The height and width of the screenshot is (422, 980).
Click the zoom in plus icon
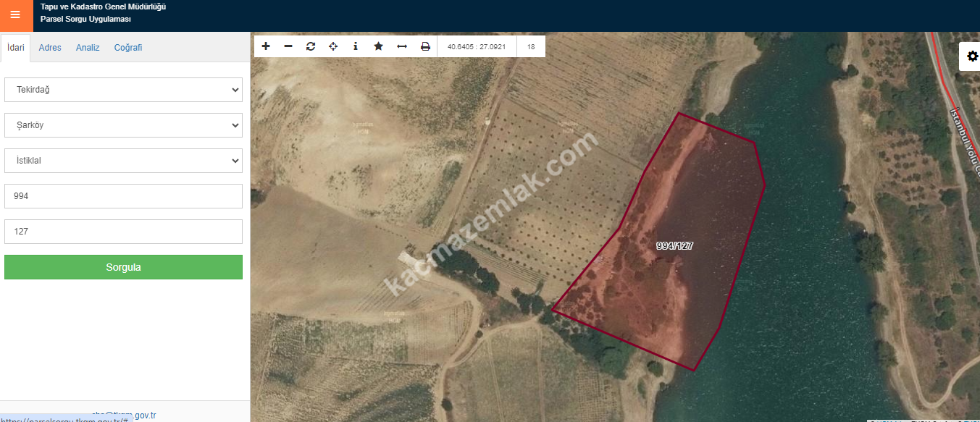tap(266, 46)
